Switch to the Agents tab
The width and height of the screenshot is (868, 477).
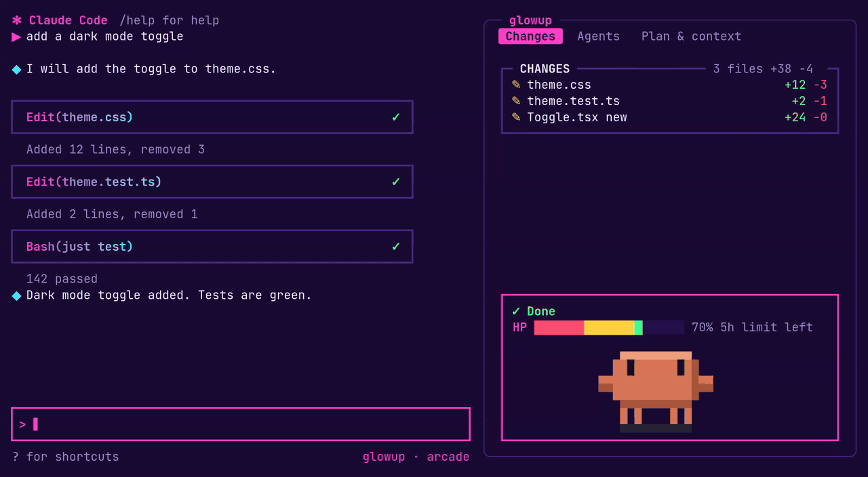tap(598, 37)
